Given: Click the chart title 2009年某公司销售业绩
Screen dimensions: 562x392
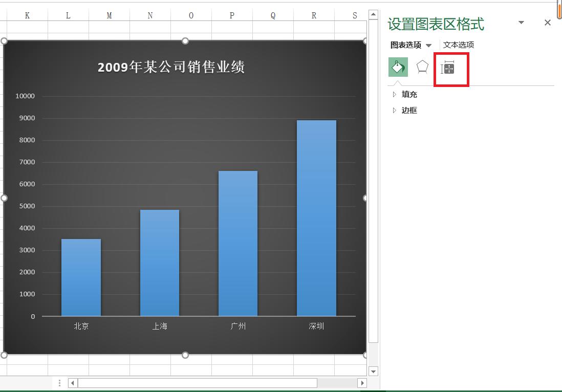Looking at the screenshot, I should [x=172, y=67].
